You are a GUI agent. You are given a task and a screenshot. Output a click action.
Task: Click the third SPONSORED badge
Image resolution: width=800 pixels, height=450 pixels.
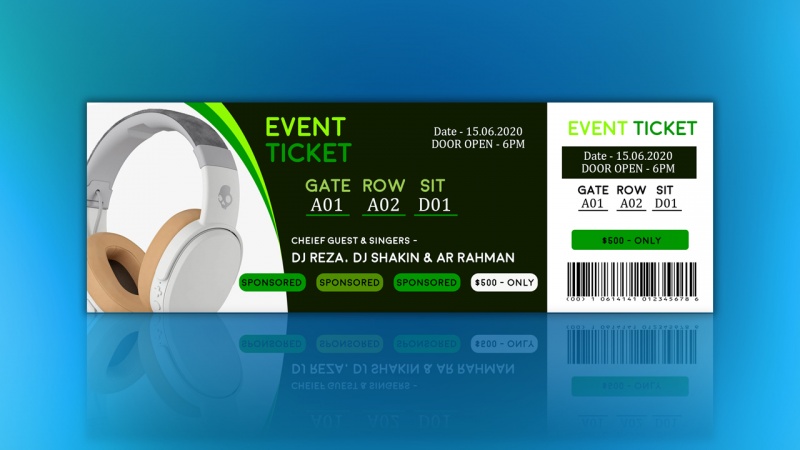(427, 283)
